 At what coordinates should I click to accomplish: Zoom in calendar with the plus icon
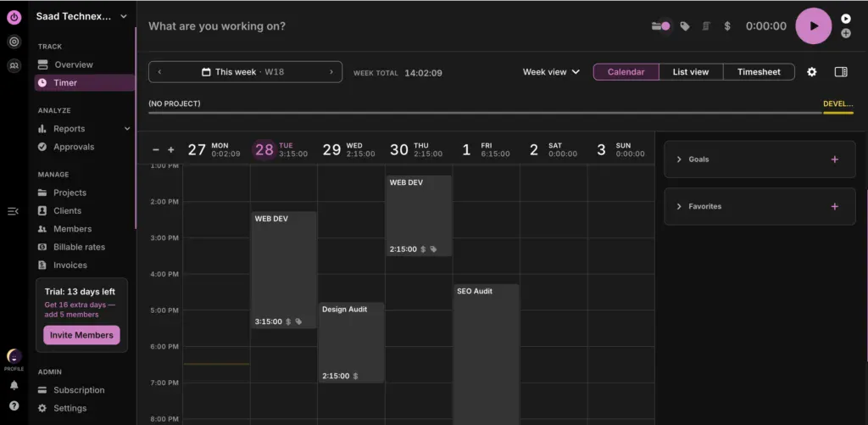point(170,150)
